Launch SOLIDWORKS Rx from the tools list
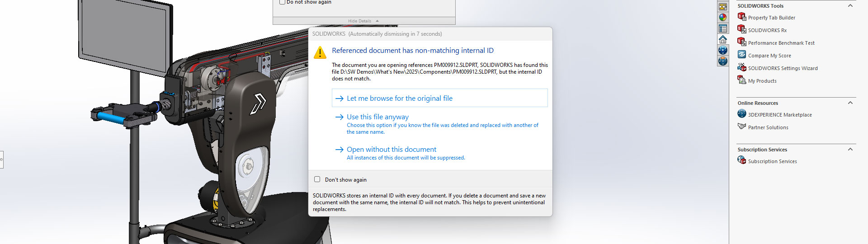868x244 pixels. coord(767,30)
